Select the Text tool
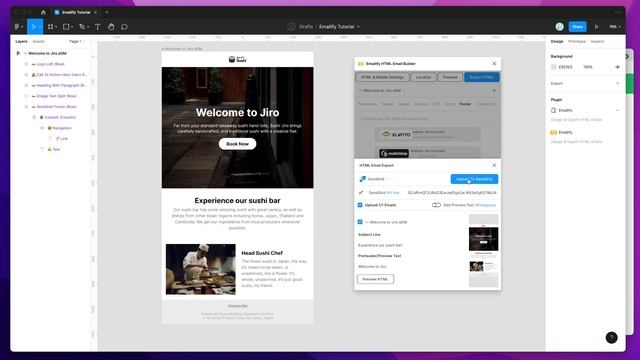Viewport: 640px width, 360px height. click(98, 27)
